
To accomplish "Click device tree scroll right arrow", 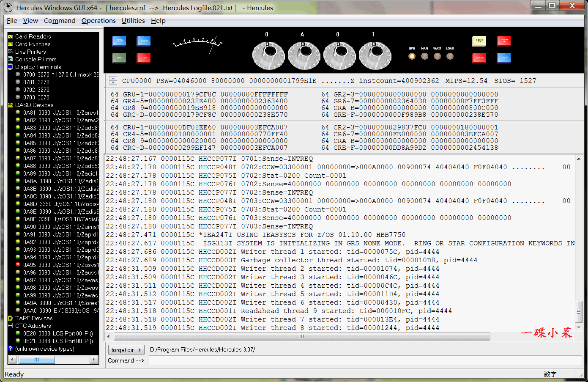I will pyautogui.click(x=95, y=360).
